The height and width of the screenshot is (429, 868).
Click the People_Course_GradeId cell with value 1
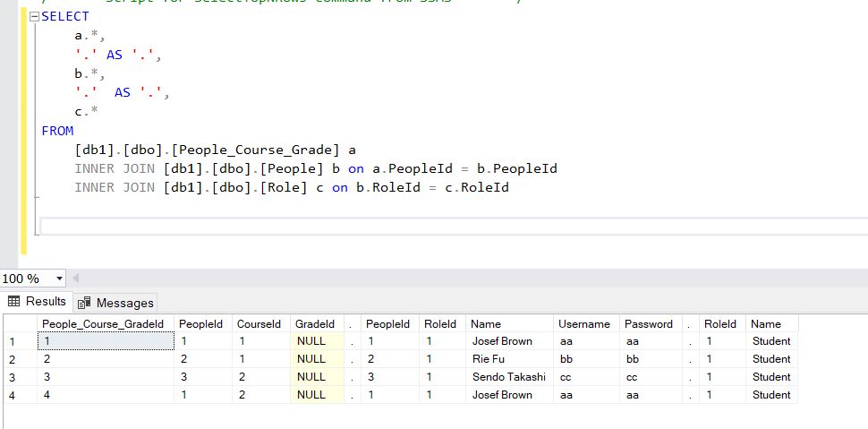[106, 341]
